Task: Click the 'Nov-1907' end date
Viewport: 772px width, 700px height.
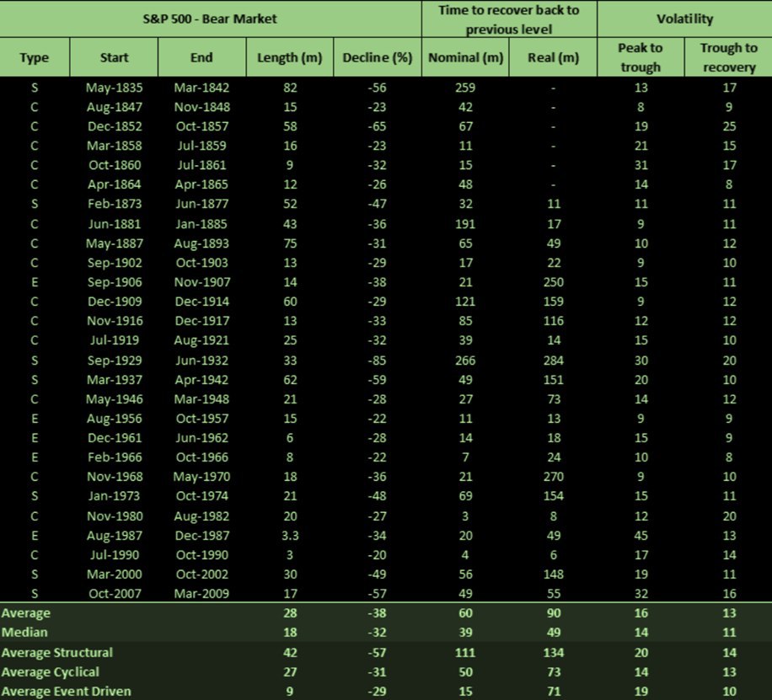Action: pyautogui.click(x=202, y=282)
